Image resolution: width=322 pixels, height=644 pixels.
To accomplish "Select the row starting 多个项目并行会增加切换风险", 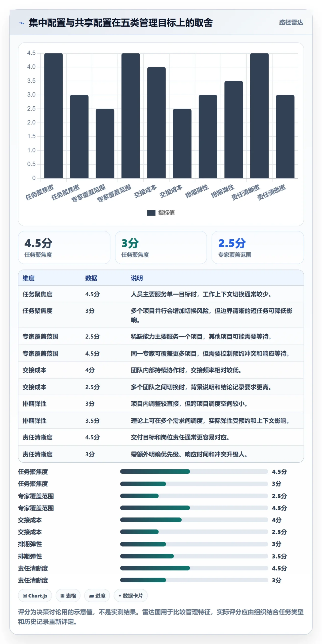I will (x=161, y=315).
